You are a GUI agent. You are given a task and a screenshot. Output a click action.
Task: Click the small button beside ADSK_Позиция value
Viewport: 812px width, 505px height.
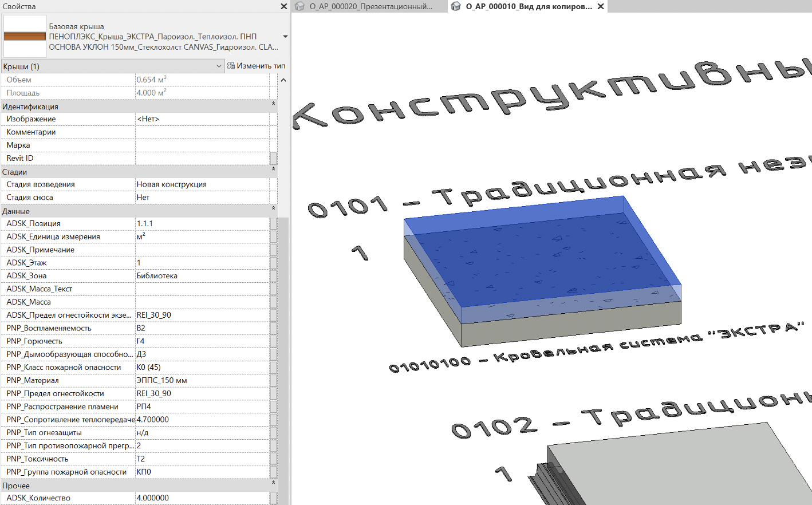274,223
